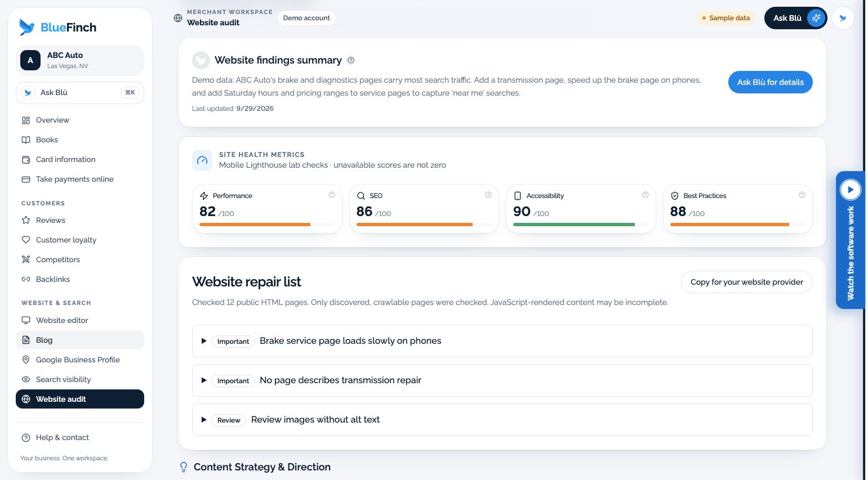868x480 pixels.
Task: Click the Accessibility metric info icon
Action: 646,195
